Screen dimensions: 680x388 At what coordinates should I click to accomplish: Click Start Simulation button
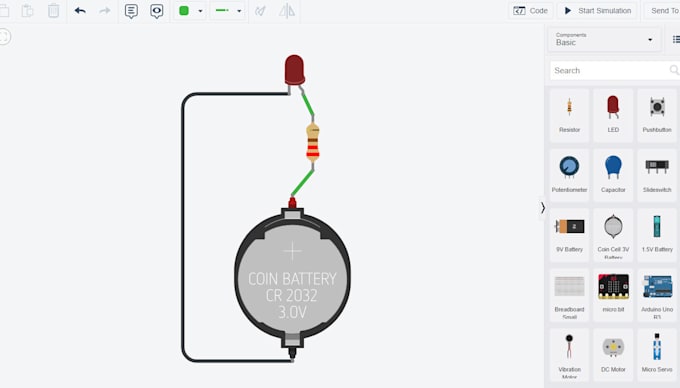point(598,11)
